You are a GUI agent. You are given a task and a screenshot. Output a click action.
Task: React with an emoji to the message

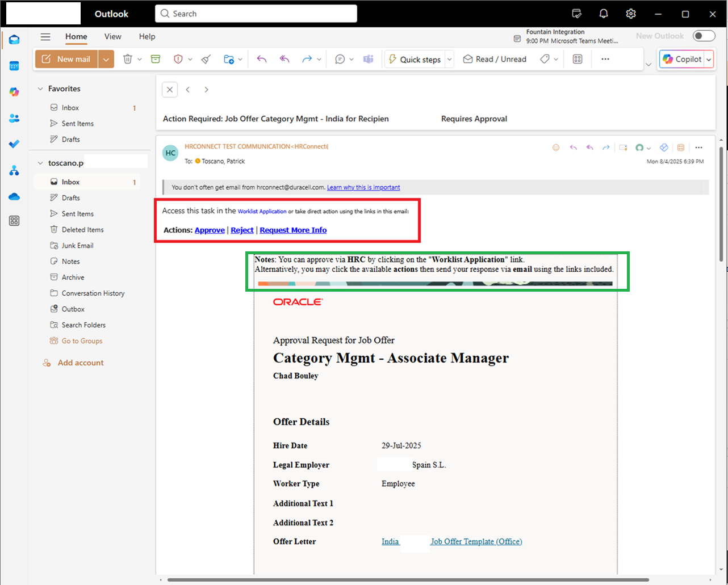[555, 147]
